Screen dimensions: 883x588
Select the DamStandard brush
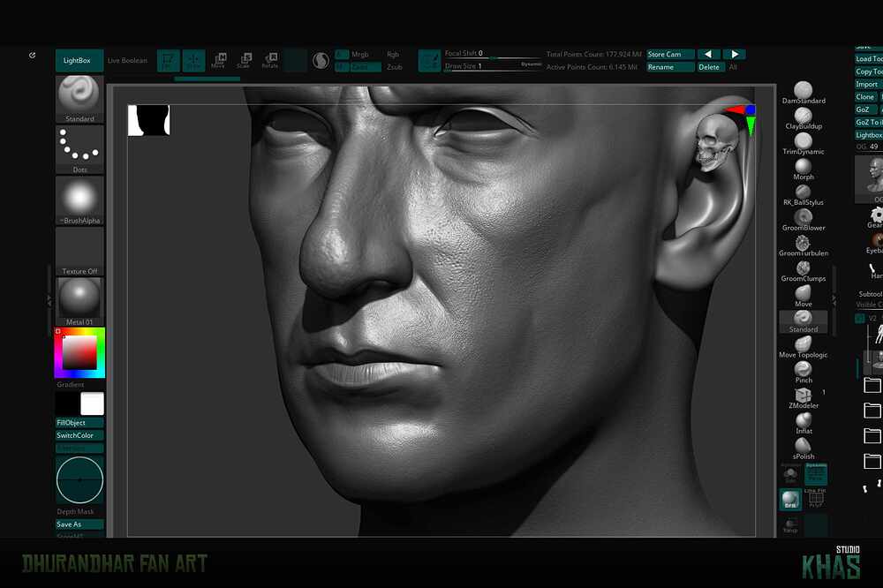(x=804, y=93)
